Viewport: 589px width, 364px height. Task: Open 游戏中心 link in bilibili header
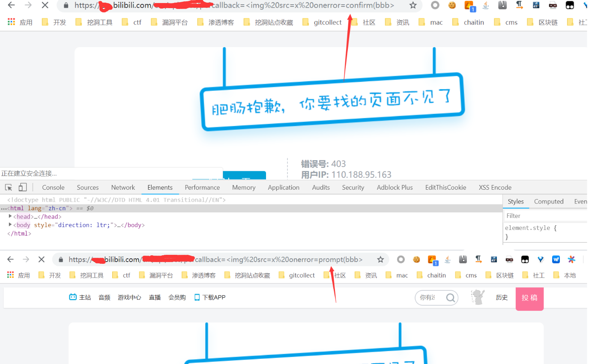pyautogui.click(x=129, y=297)
